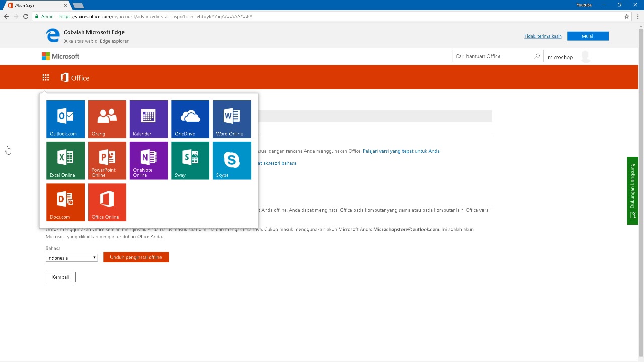The image size is (644, 362).
Task: Open the Docs.com tile
Action: tap(65, 202)
